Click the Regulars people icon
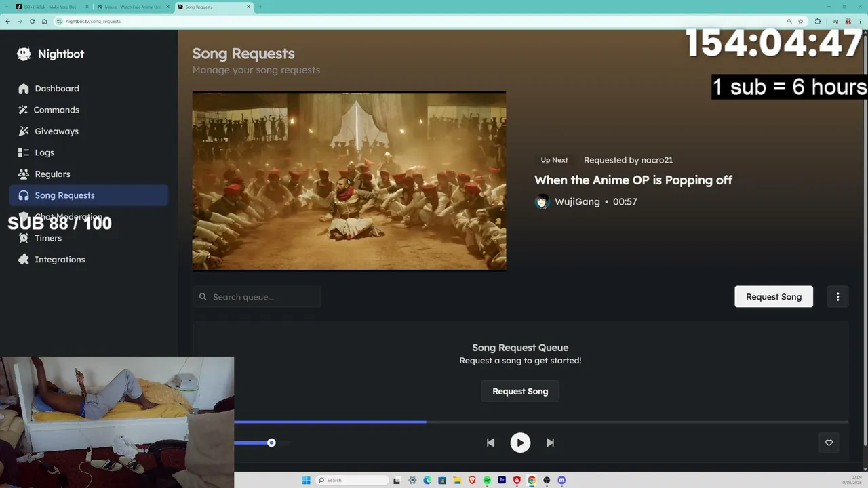This screenshot has width=868, height=488. [x=24, y=174]
